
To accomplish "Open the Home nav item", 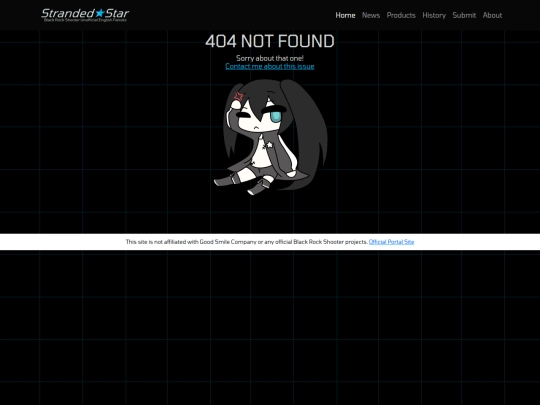I will click(345, 15).
